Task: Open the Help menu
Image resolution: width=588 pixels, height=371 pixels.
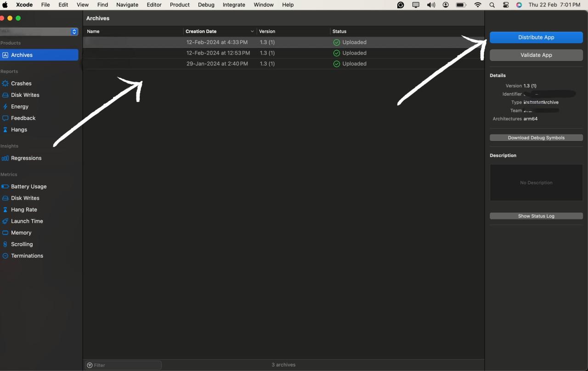Action: coord(288,5)
